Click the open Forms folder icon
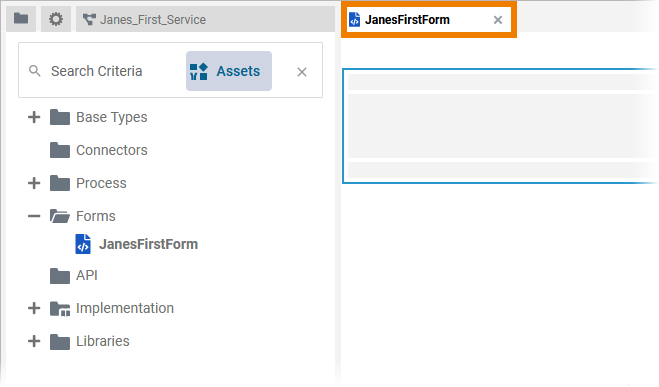The image size is (659, 387). [60, 216]
